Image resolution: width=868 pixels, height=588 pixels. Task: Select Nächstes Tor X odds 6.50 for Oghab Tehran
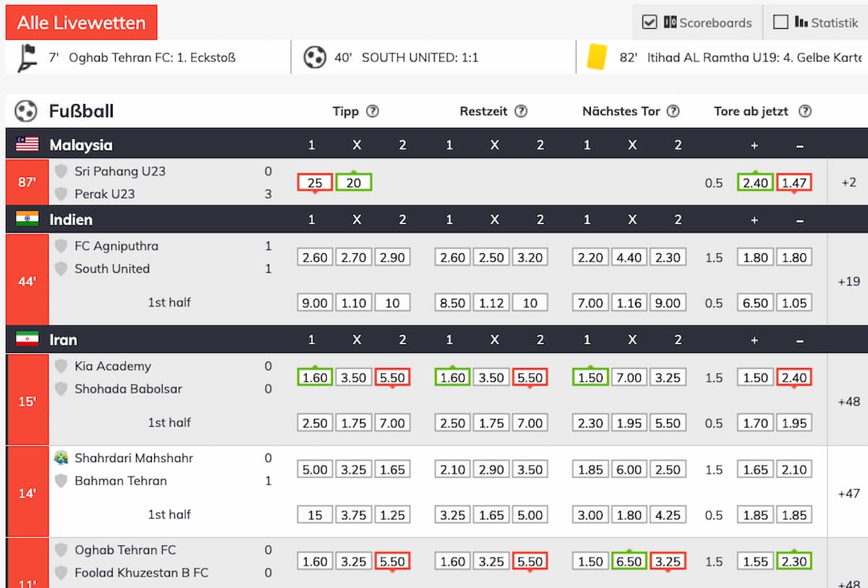(629, 561)
